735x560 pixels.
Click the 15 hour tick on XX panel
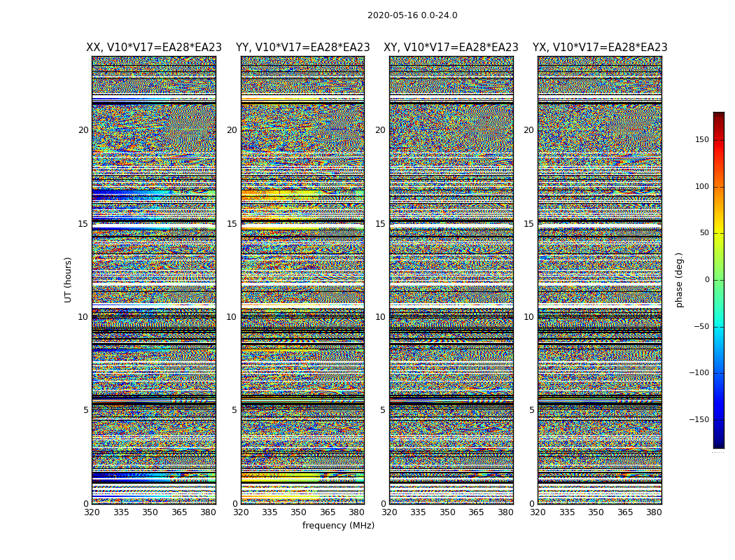coord(83,223)
